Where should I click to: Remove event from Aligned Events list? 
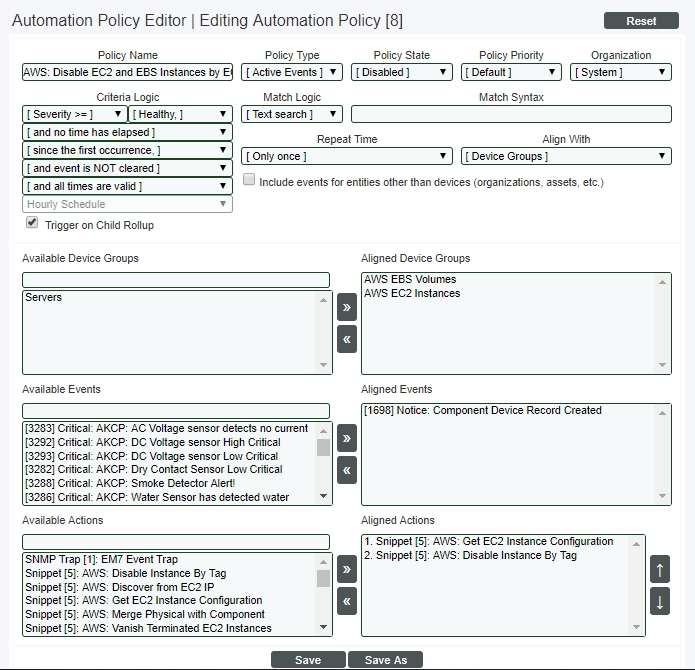[347, 469]
